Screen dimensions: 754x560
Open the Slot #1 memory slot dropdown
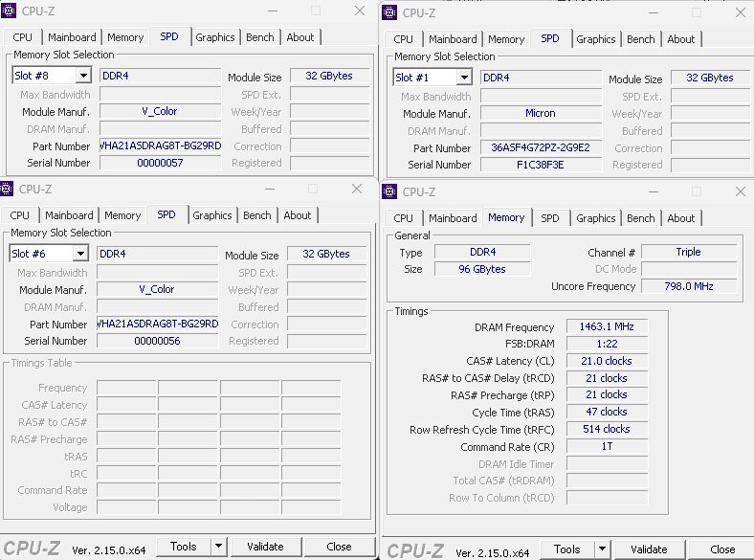tap(464, 78)
